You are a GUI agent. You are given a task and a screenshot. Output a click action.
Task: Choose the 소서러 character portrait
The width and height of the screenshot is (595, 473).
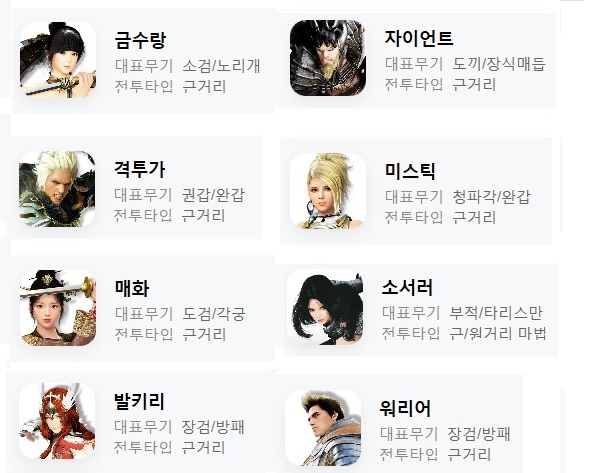click(325, 307)
